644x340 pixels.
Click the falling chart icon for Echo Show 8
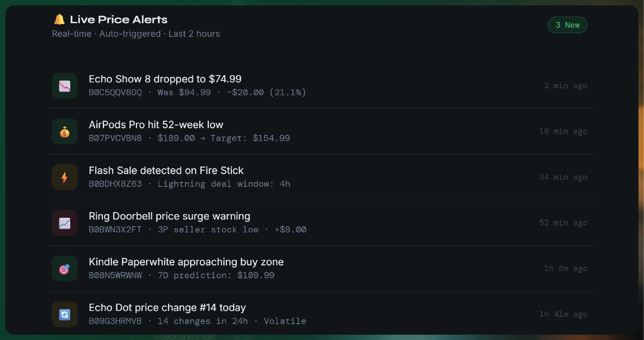tap(65, 86)
